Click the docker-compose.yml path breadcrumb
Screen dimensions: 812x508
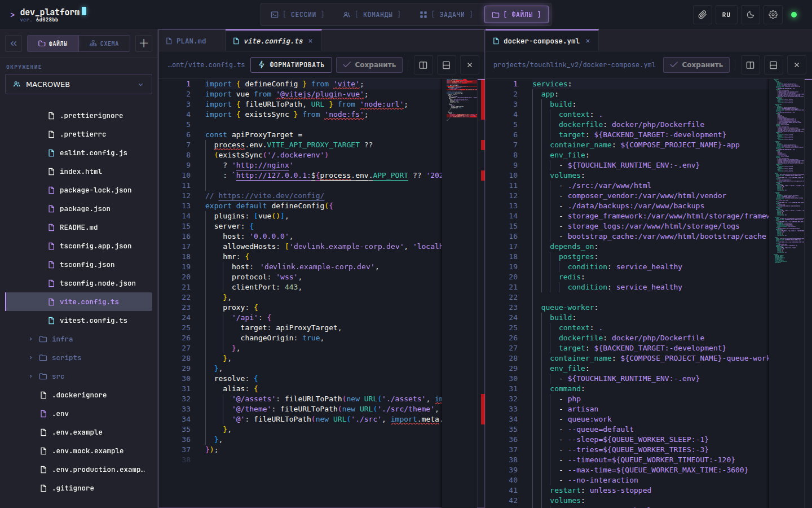coord(574,65)
